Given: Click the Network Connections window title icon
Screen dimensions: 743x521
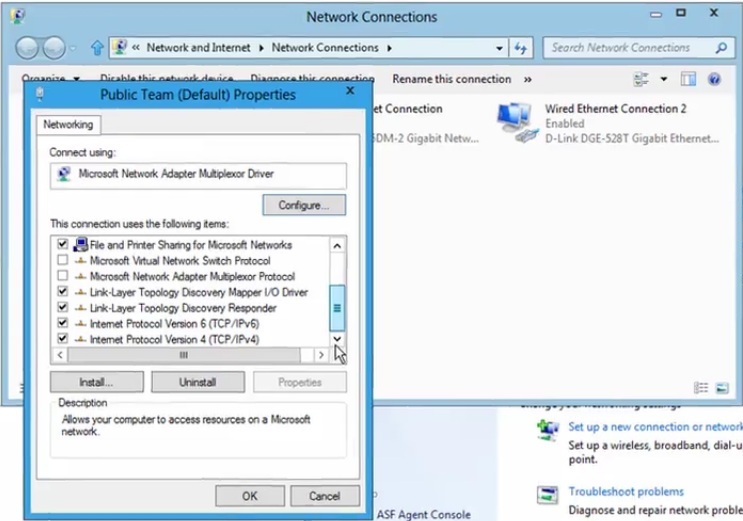Looking at the screenshot, I should 17,16.
